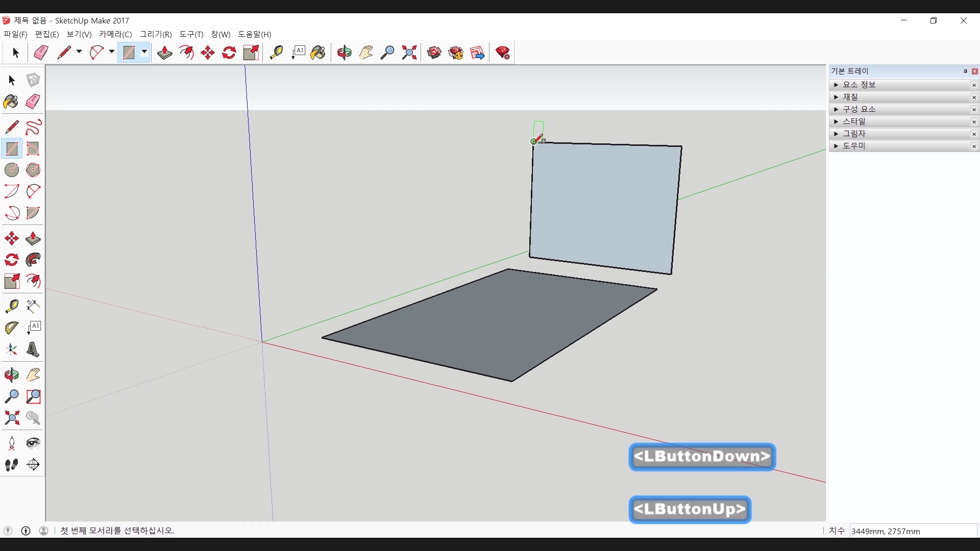Activate the Orbit tool in left toolbar
This screenshot has height=551, width=980.
click(x=11, y=375)
